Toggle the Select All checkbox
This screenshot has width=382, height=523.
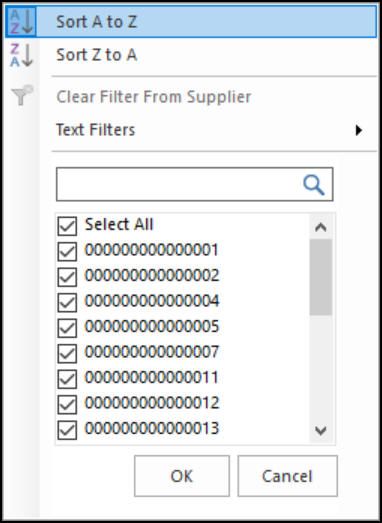(67, 226)
